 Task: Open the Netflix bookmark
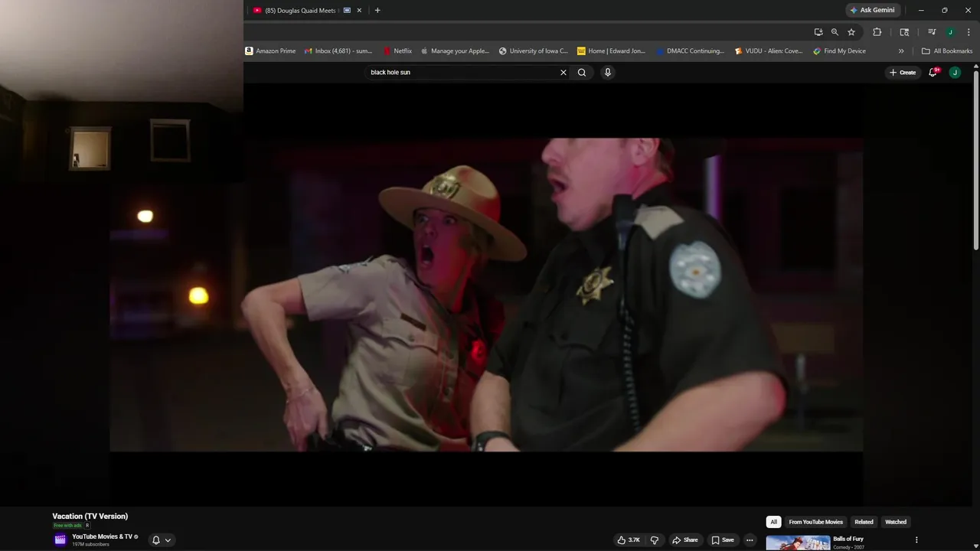click(x=397, y=51)
